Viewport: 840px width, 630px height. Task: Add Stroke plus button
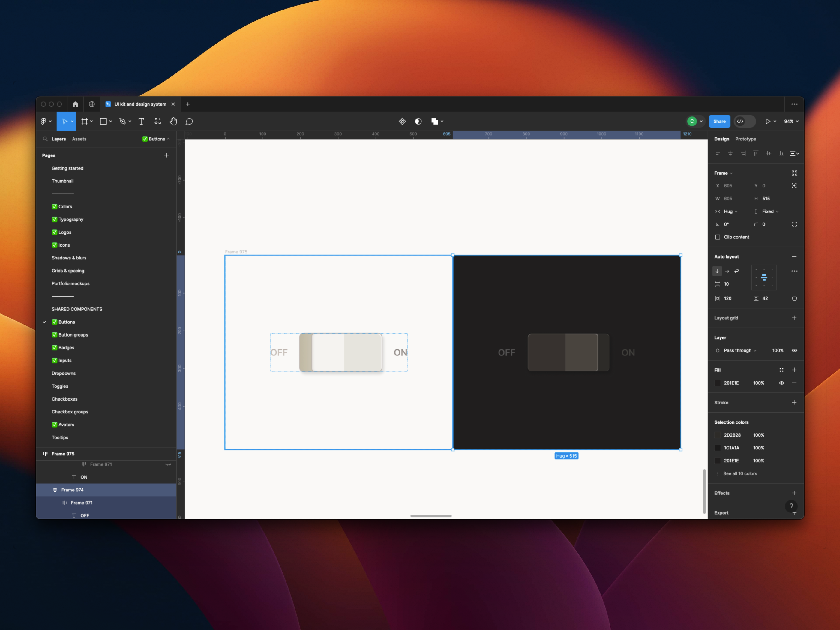click(794, 403)
